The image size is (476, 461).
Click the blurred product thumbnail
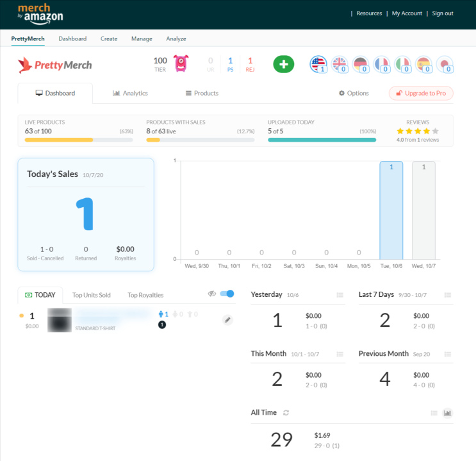tap(60, 320)
